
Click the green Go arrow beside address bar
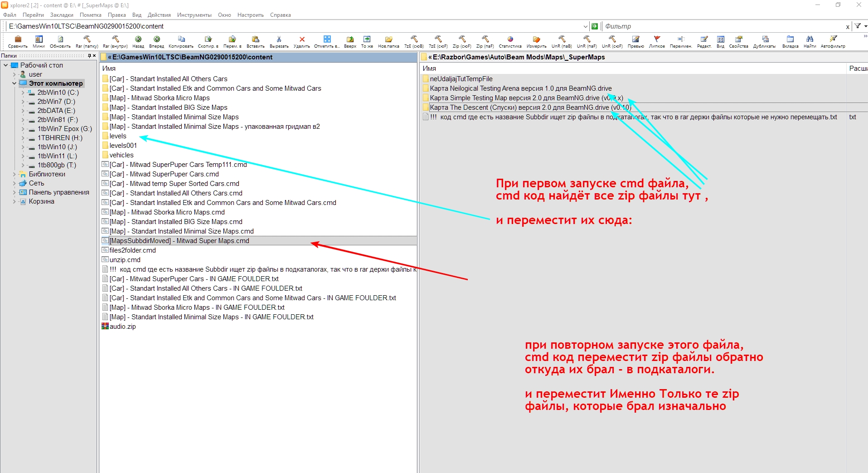595,26
